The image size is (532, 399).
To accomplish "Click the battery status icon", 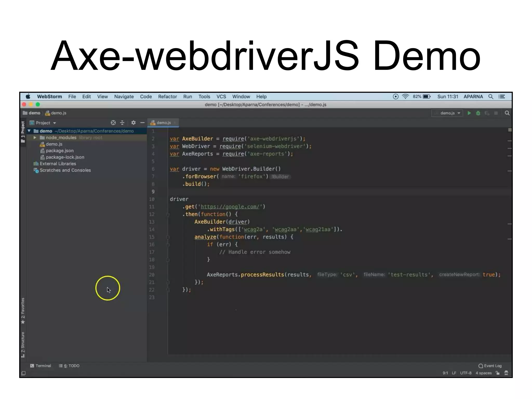I will [427, 97].
